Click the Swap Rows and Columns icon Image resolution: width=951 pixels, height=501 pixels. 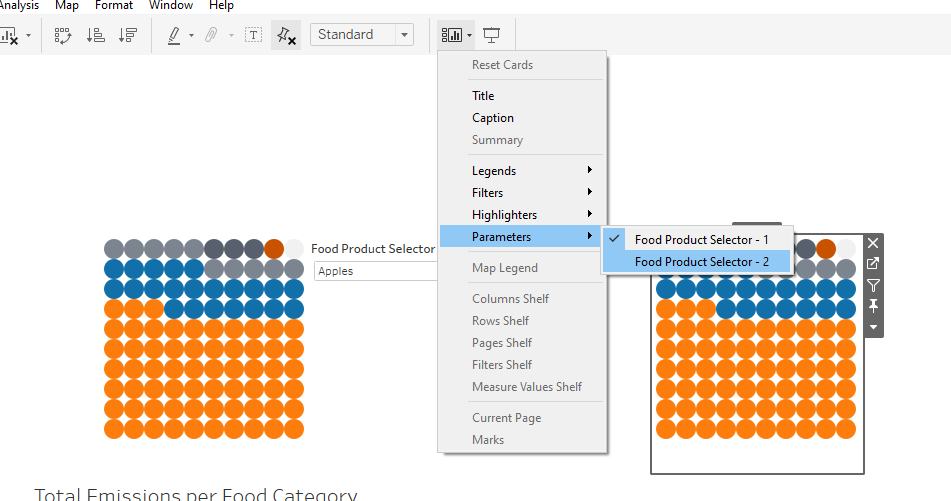(63, 35)
